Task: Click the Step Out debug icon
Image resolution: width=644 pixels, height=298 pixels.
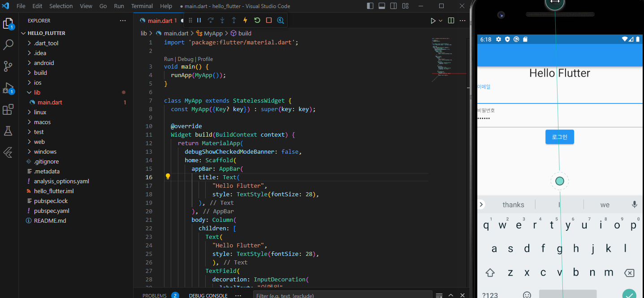Action: [x=234, y=20]
